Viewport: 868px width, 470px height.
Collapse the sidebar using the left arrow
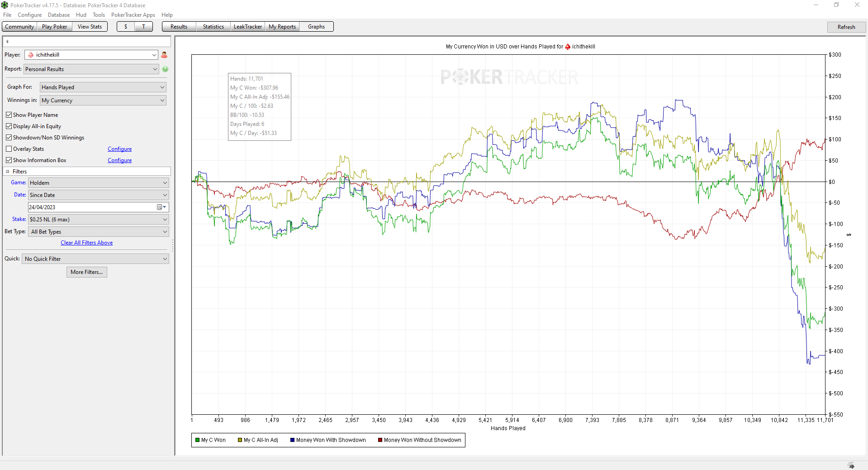(7, 42)
